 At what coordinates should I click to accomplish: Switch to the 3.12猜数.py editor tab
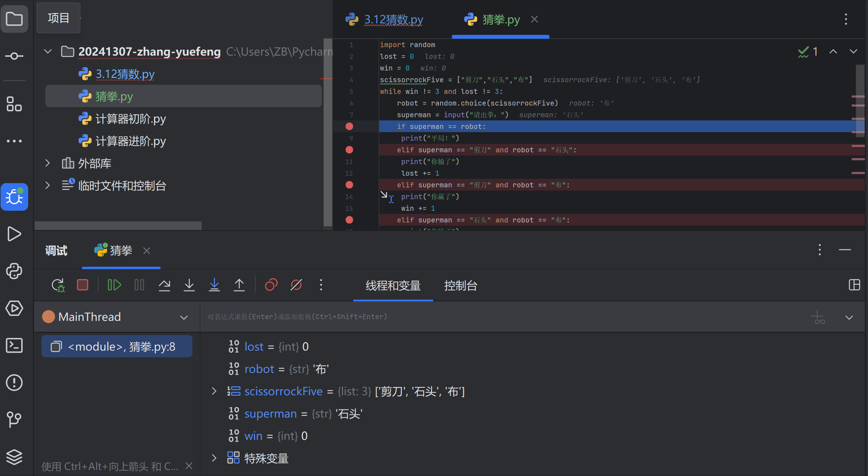click(393, 19)
